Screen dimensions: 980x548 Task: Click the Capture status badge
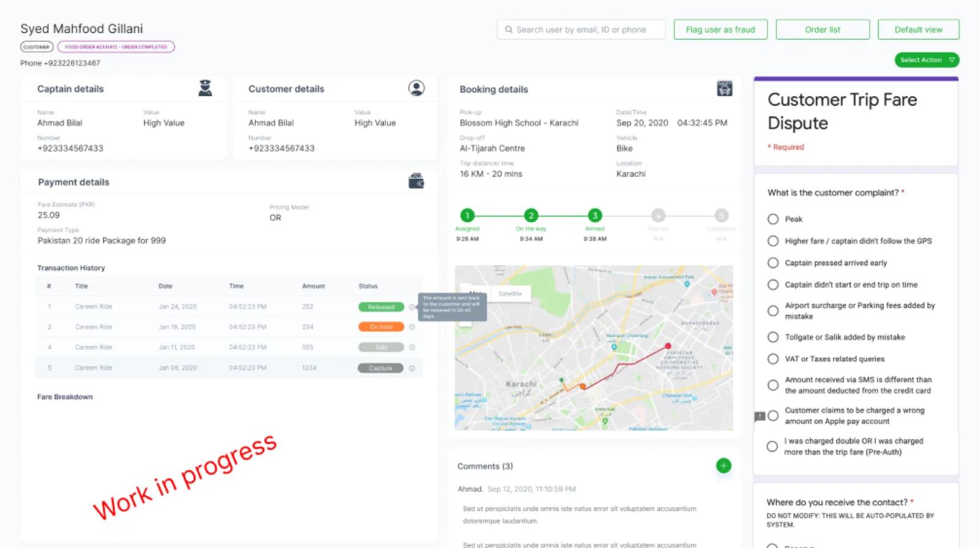[x=380, y=369]
